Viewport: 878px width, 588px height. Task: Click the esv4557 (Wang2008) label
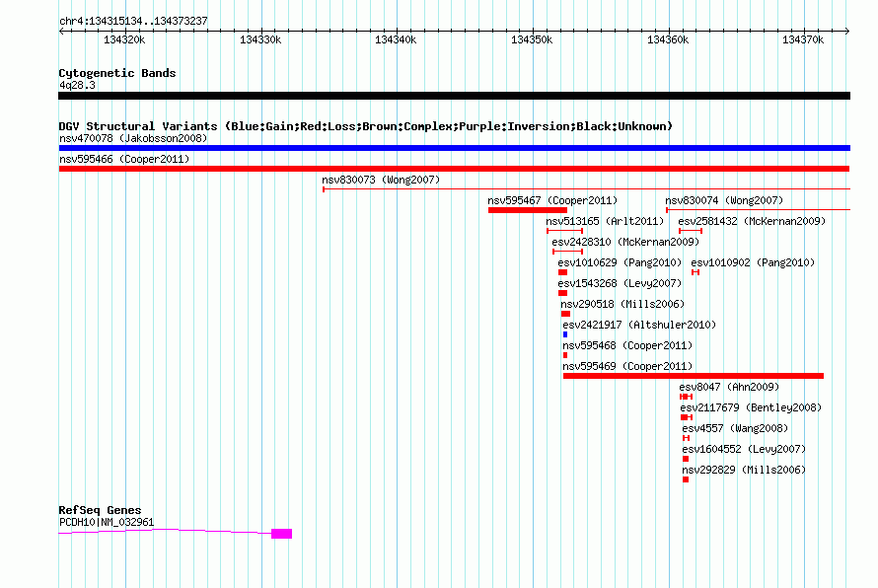(735, 428)
